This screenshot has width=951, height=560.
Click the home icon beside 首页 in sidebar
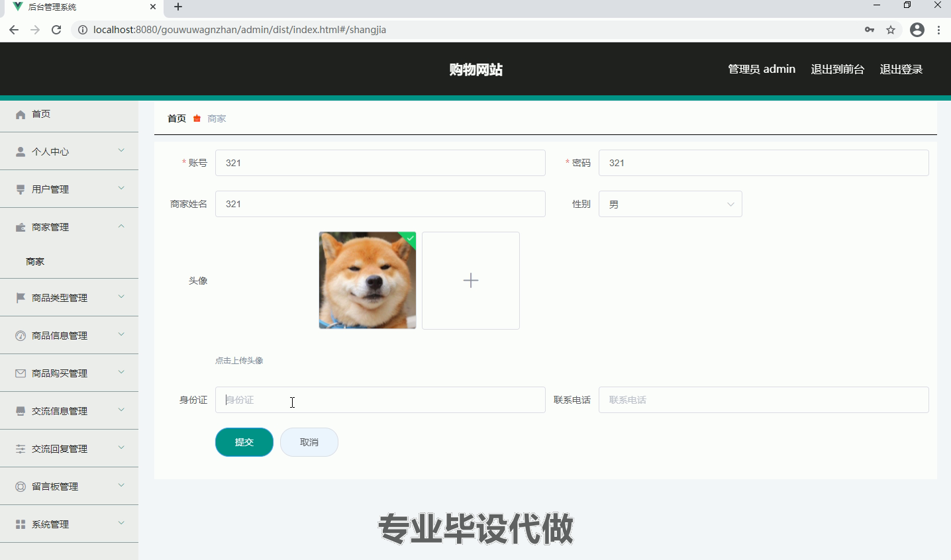point(21,115)
